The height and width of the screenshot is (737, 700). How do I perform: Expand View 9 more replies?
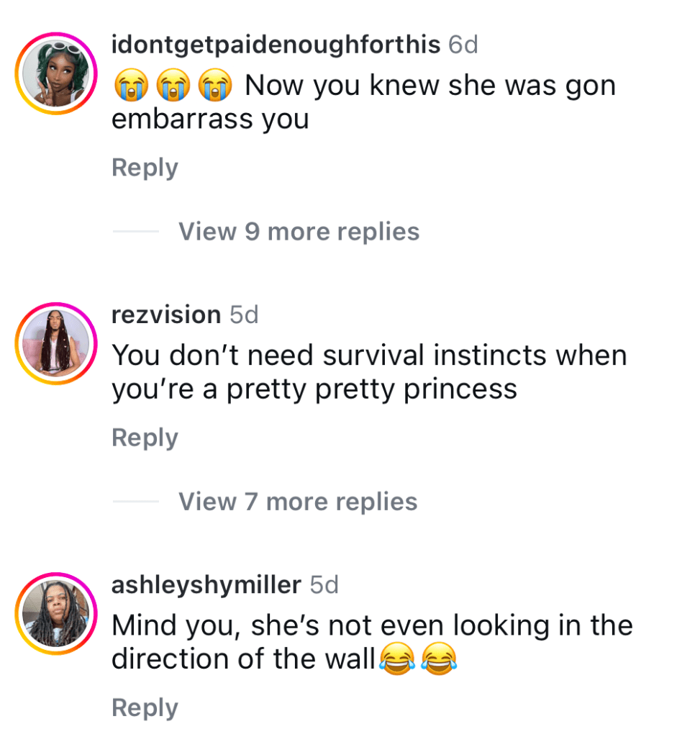click(299, 232)
